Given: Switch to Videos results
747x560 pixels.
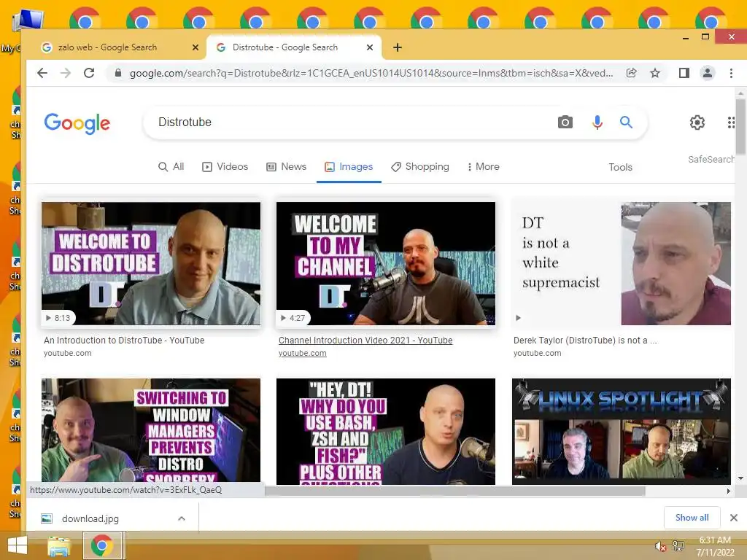Looking at the screenshot, I should [225, 167].
